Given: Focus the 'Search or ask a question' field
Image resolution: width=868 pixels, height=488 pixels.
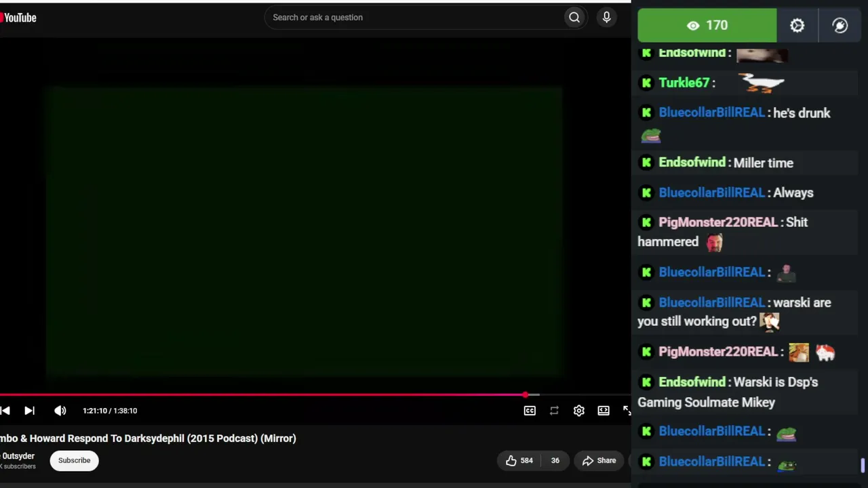Looking at the screenshot, I should (414, 18).
